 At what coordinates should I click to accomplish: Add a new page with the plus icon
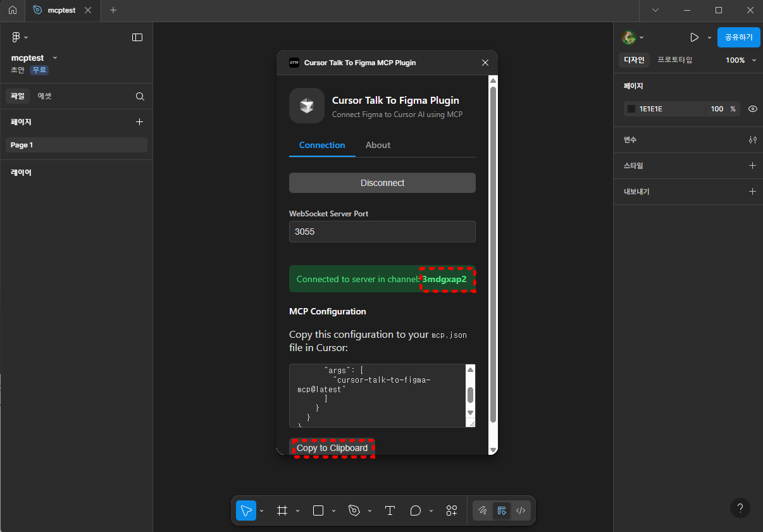click(140, 121)
